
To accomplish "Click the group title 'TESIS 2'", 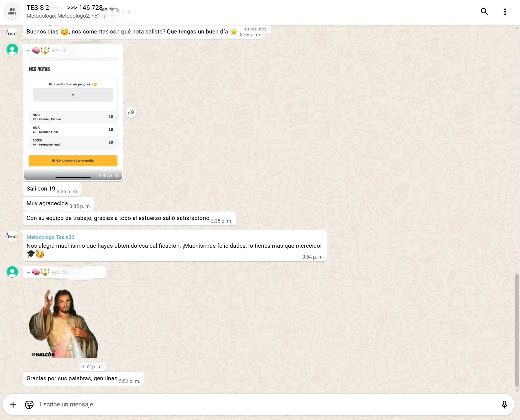I will (x=65, y=8).
